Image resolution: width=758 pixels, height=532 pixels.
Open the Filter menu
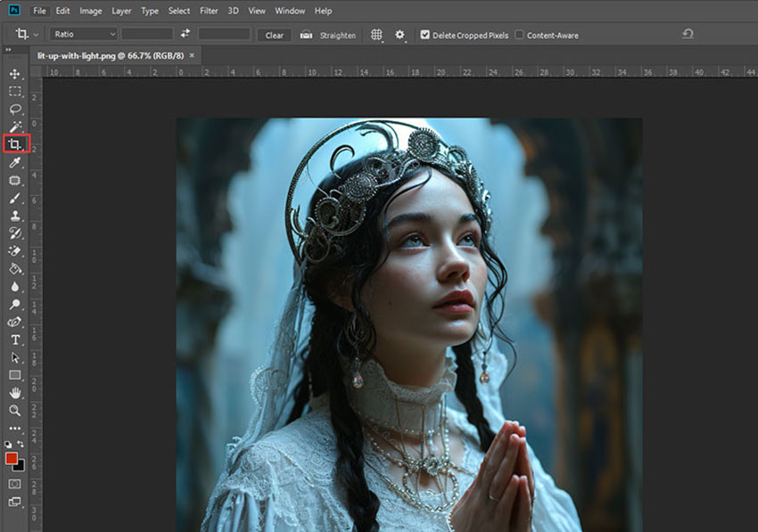click(209, 11)
